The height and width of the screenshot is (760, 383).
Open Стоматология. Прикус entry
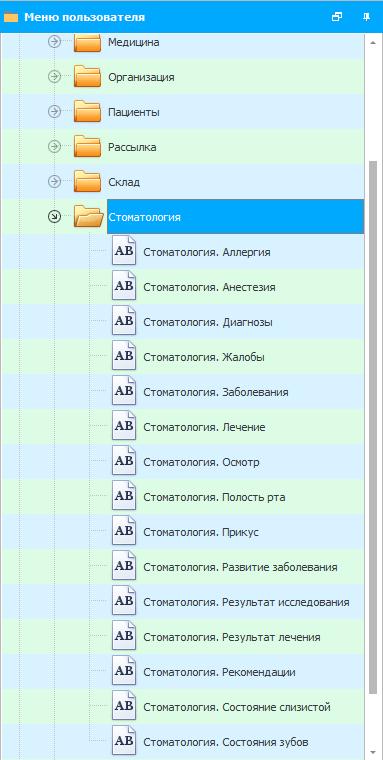[x=201, y=532]
